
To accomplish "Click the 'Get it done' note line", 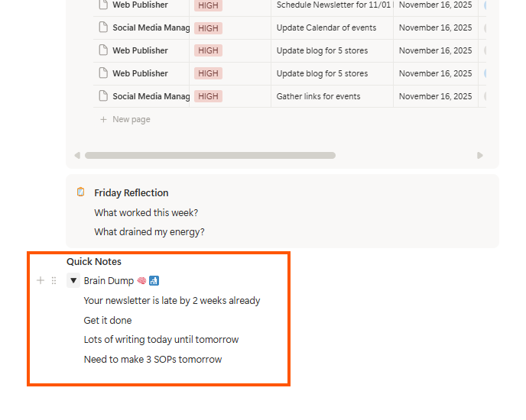I will pos(108,321).
